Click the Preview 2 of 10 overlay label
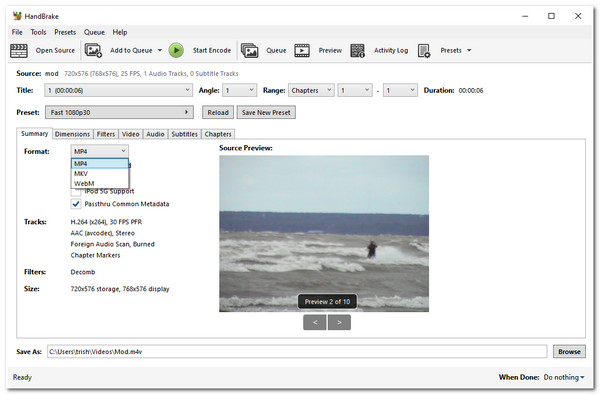Viewport: 600px width, 395px height. click(x=327, y=302)
